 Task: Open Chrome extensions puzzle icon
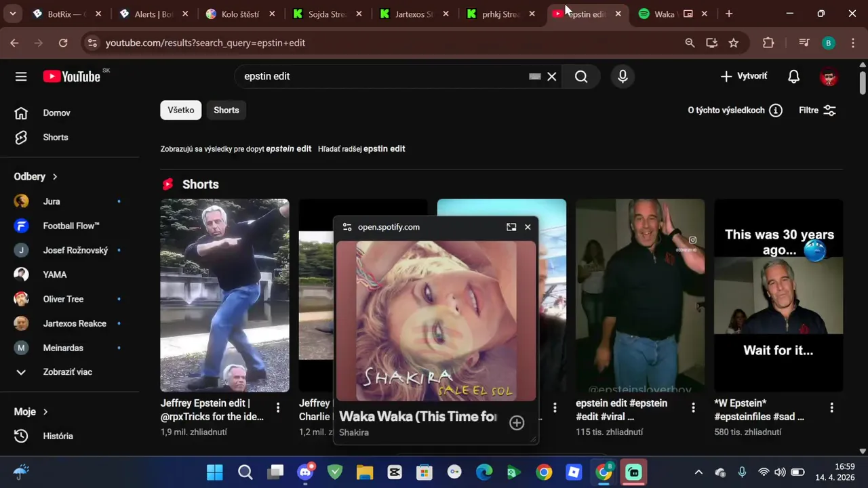pos(768,43)
